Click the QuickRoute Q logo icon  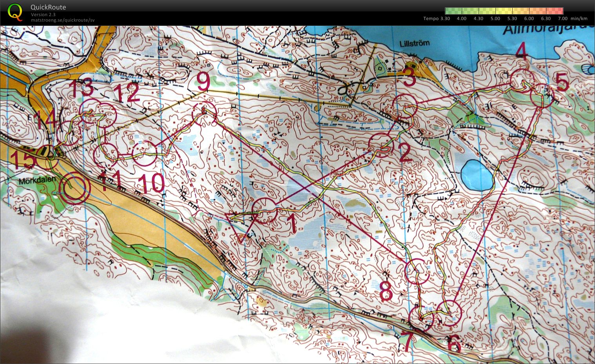[15, 12]
